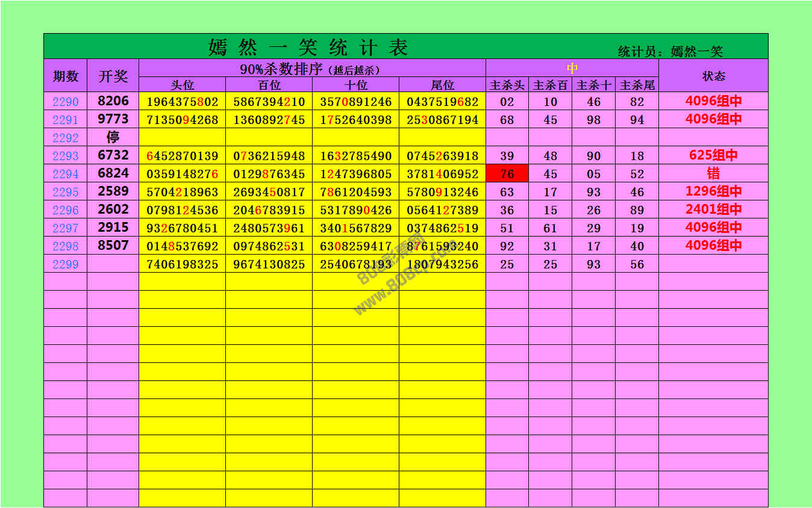Click the red-highlighted 76 cell

tap(507, 174)
